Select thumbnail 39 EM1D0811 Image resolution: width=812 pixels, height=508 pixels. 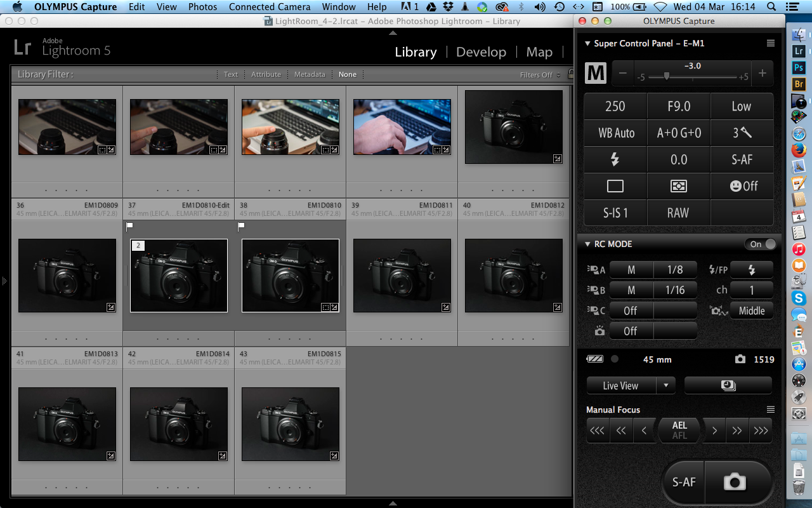click(402, 276)
